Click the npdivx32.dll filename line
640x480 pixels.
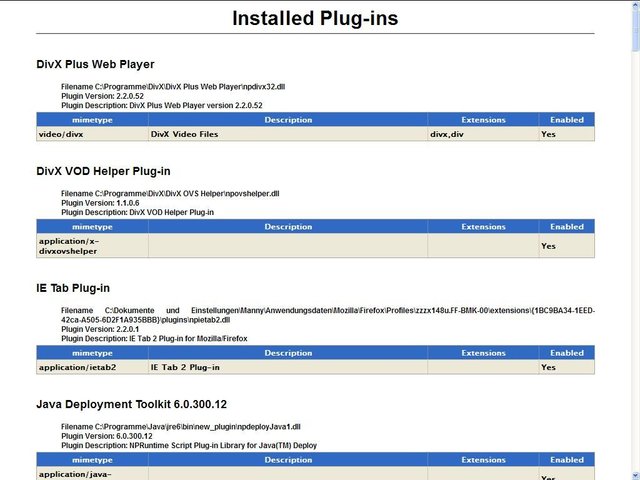[x=173, y=87]
